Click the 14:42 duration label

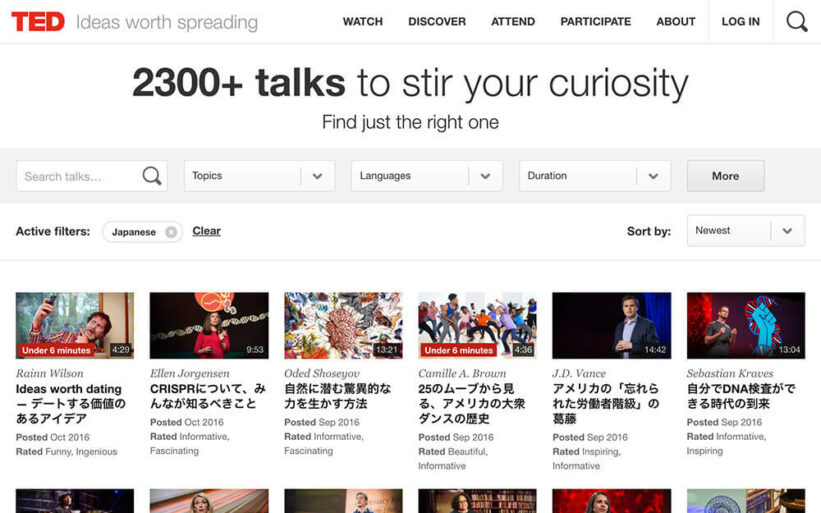655,350
